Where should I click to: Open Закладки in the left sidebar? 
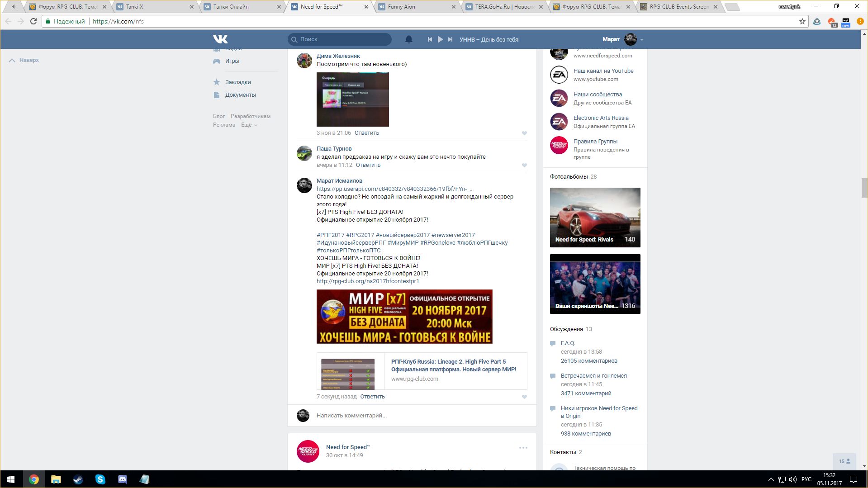tap(237, 82)
